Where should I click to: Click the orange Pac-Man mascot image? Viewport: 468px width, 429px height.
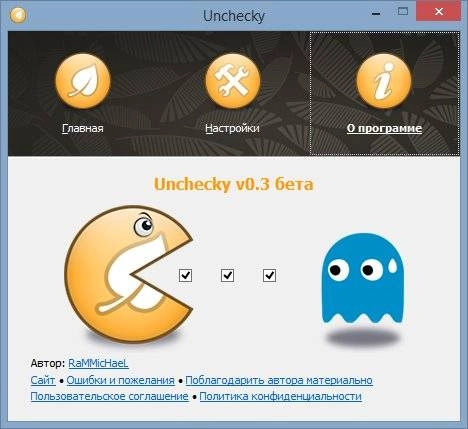[x=129, y=274]
